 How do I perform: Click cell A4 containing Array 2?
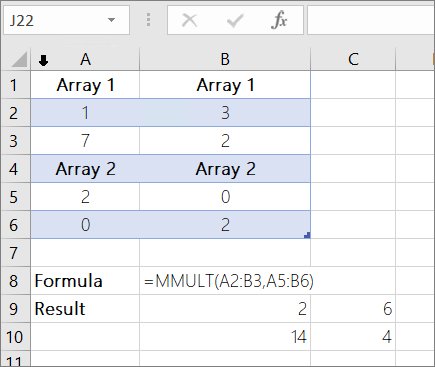[x=85, y=169]
